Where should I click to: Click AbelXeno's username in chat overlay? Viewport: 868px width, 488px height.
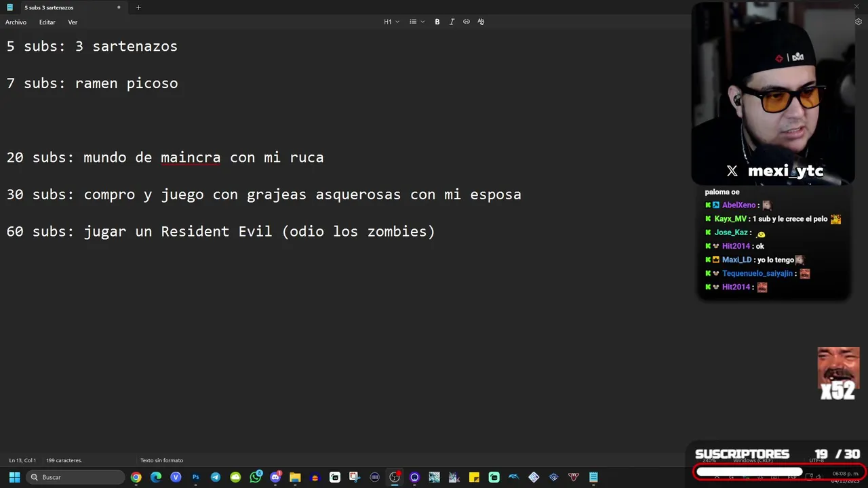tap(738, 205)
